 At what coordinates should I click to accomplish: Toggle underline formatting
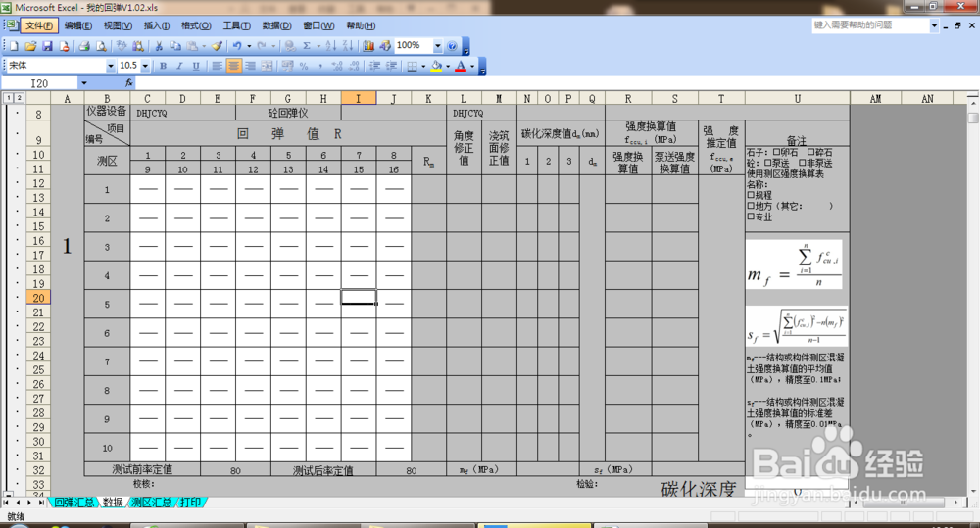click(x=196, y=66)
